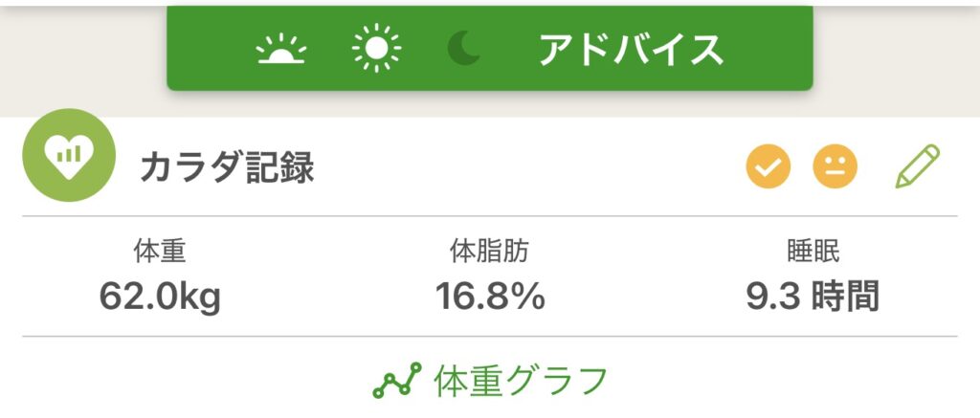
Task: Tap the 体重 label
Action: 160,253
